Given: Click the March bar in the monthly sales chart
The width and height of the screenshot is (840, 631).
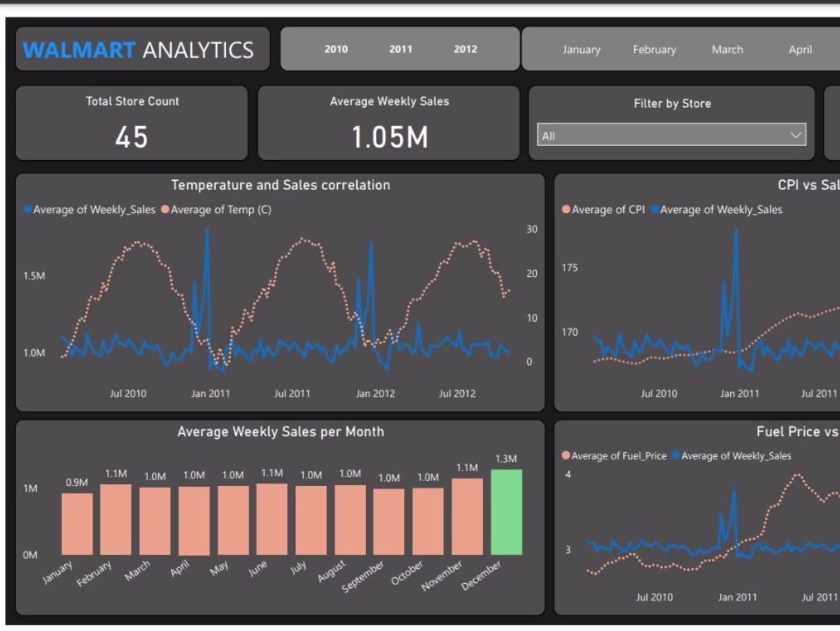Looking at the screenshot, I should [x=155, y=521].
